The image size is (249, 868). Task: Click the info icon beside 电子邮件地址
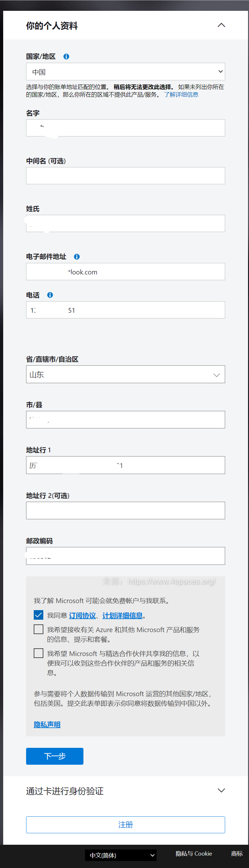[77, 257]
